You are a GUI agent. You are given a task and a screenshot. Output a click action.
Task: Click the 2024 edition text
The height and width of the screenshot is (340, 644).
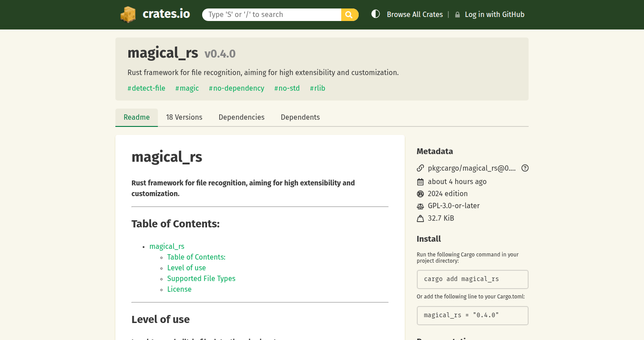point(448,194)
